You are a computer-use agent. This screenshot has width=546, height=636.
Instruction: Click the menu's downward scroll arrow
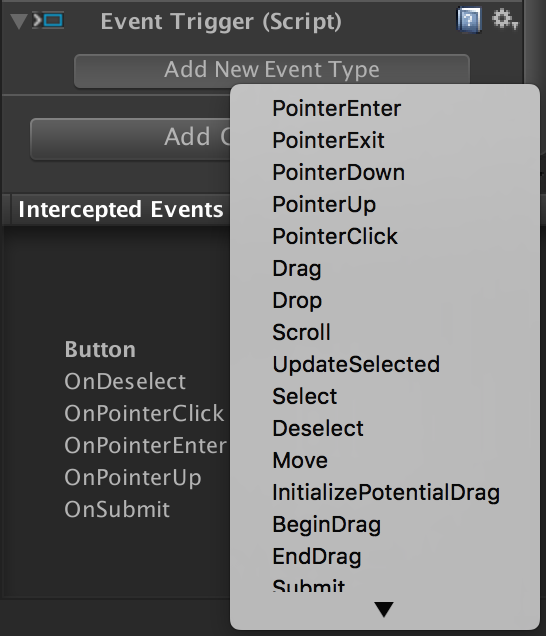point(384,609)
